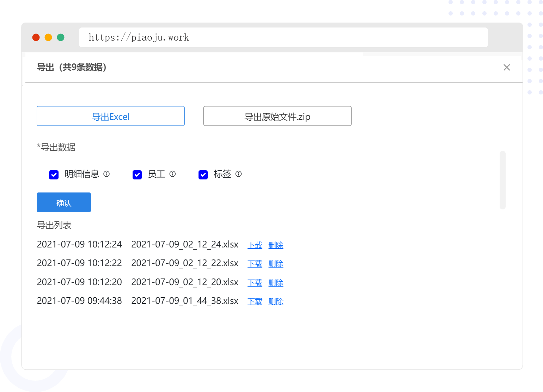Click the yellow minimize window dot

coord(48,37)
